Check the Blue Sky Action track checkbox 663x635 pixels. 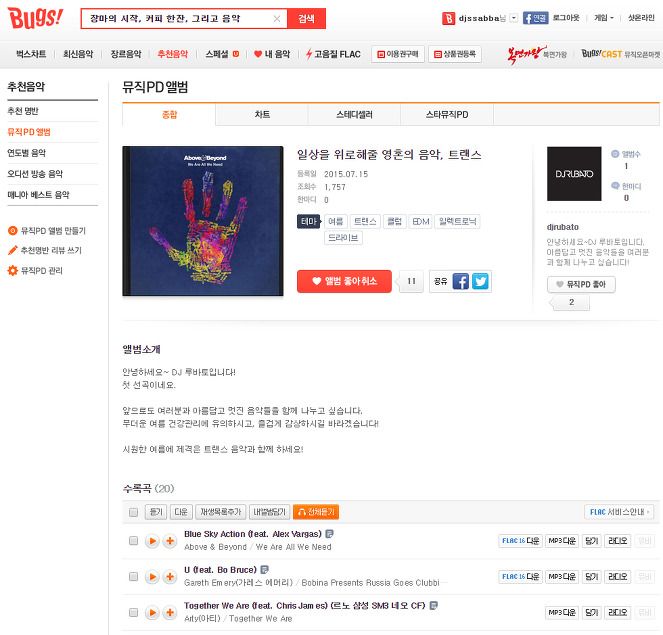pos(133,541)
